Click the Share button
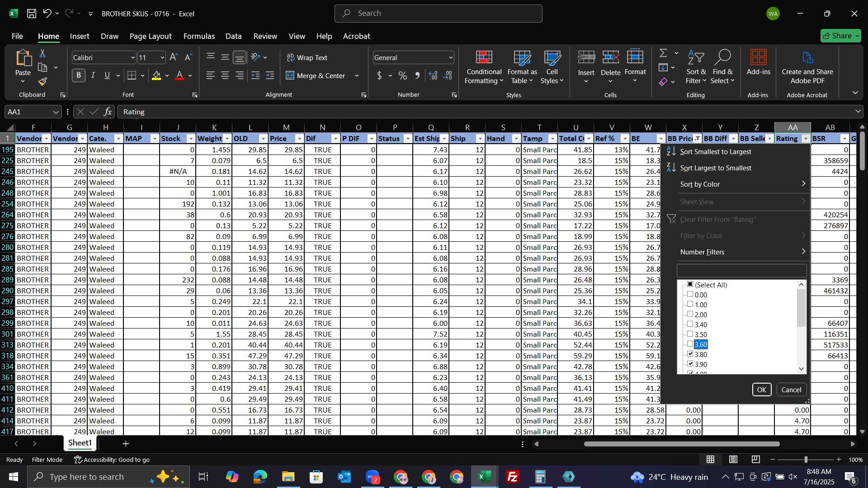 click(x=841, y=36)
